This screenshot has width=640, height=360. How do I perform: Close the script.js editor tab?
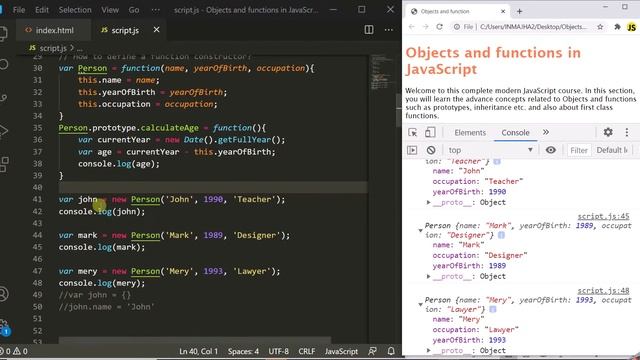[x=156, y=30]
